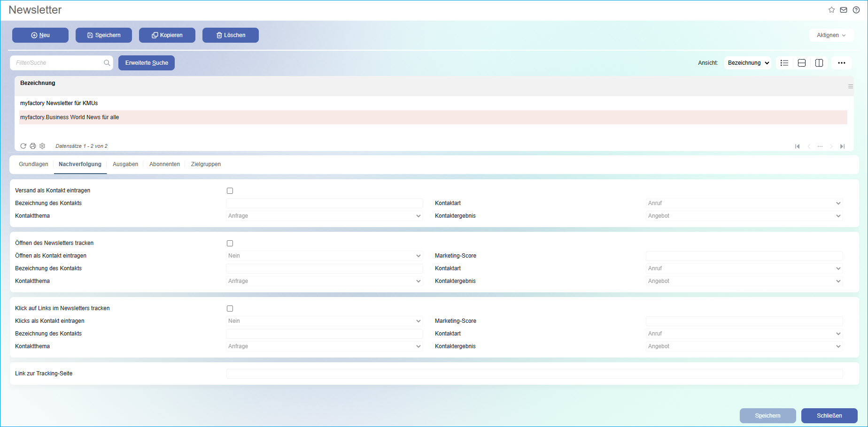
Task: Toggle Klick auf Links im Newsletters tracken
Action: 230,308
